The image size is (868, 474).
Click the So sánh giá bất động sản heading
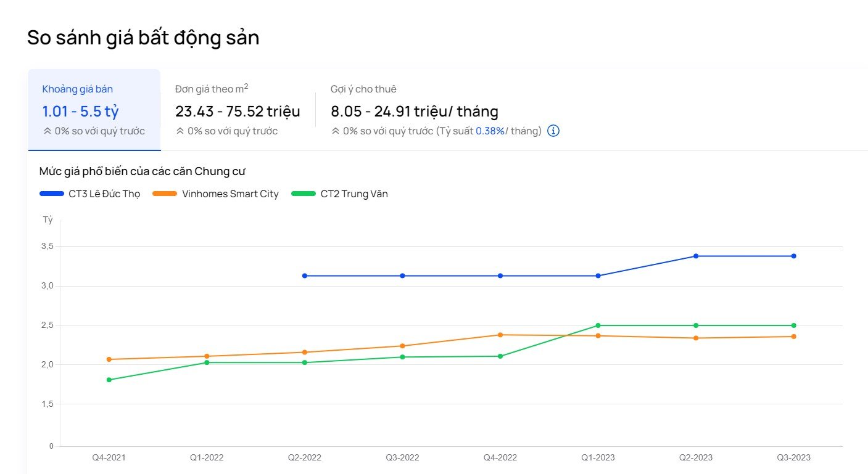click(143, 38)
